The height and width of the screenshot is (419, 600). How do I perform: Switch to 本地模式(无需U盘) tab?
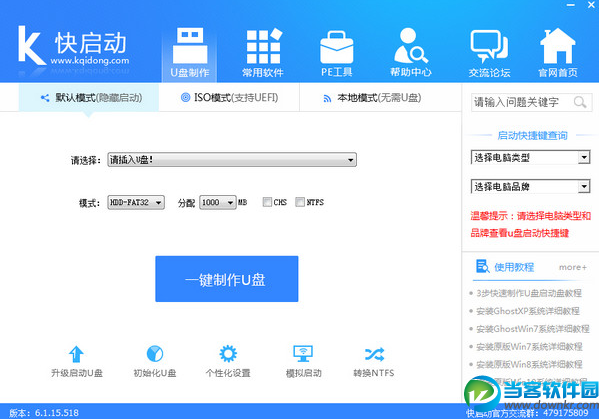coord(372,98)
